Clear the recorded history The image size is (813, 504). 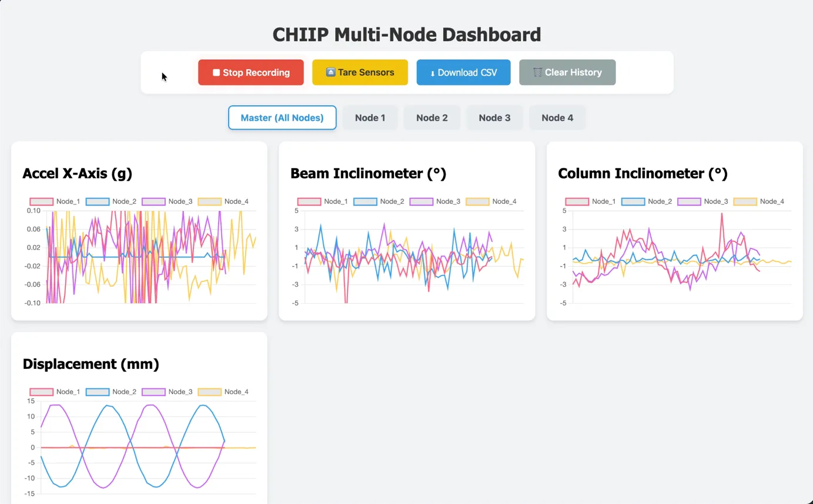(x=567, y=72)
